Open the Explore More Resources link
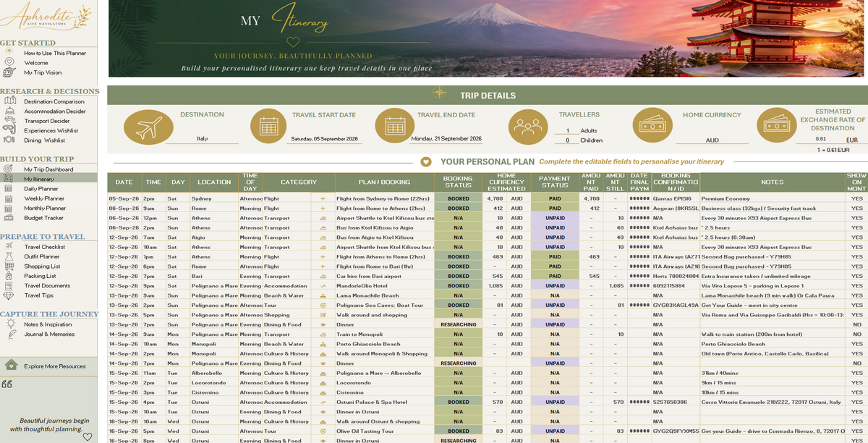868x443 pixels. click(55, 366)
